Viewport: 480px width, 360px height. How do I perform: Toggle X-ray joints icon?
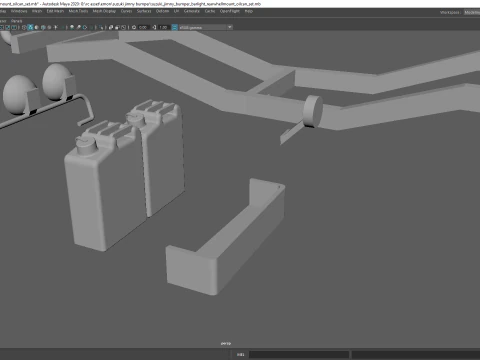(123, 27)
